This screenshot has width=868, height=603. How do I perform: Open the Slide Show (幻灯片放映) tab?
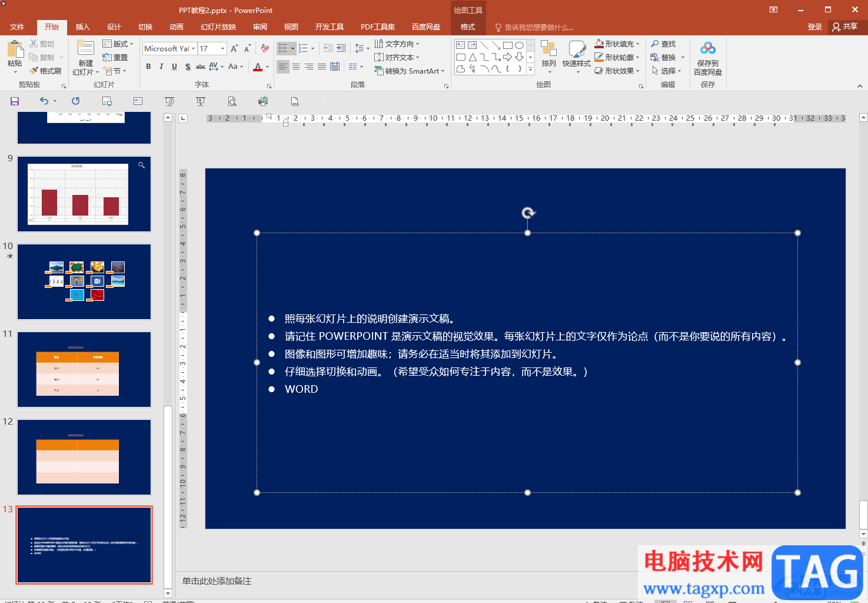pos(218,26)
